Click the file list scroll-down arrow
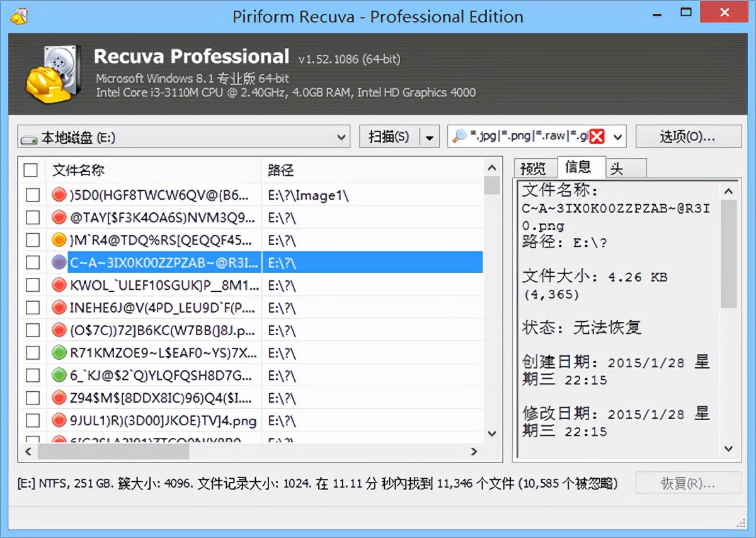This screenshot has width=756, height=538. click(x=492, y=433)
